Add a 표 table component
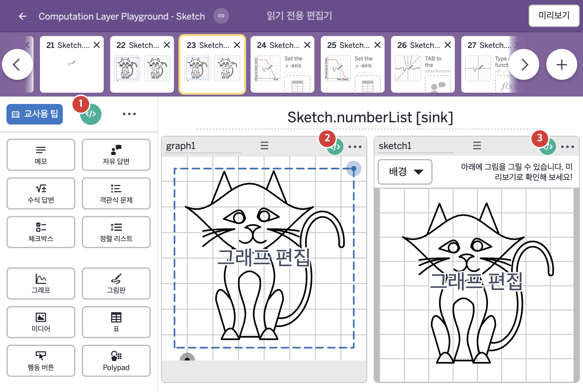Image resolution: width=583 pixels, height=392 pixels. pyautogui.click(x=116, y=322)
